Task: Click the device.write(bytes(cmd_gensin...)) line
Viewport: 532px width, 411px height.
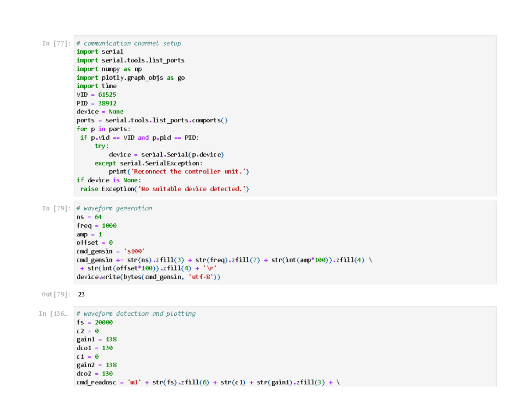Action: click(148, 277)
